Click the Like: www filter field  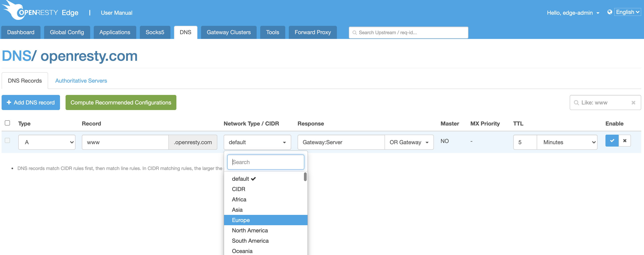pyautogui.click(x=605, y=102)
